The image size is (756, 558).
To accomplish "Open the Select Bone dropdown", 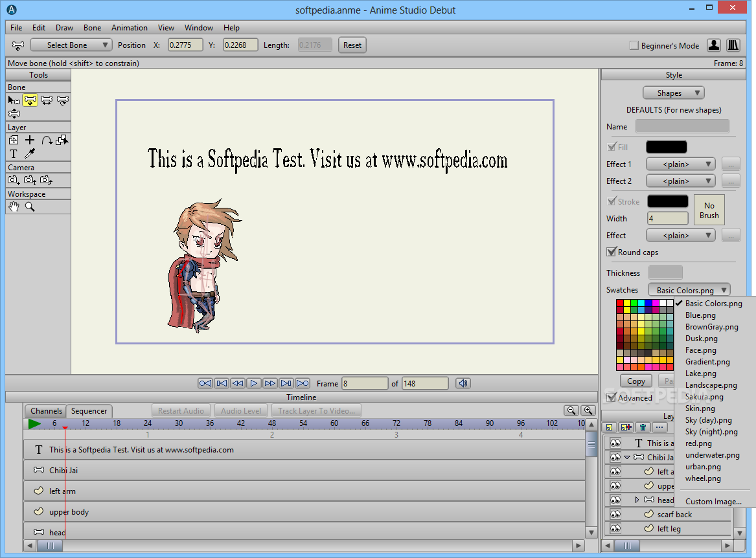I will point(71,45).
